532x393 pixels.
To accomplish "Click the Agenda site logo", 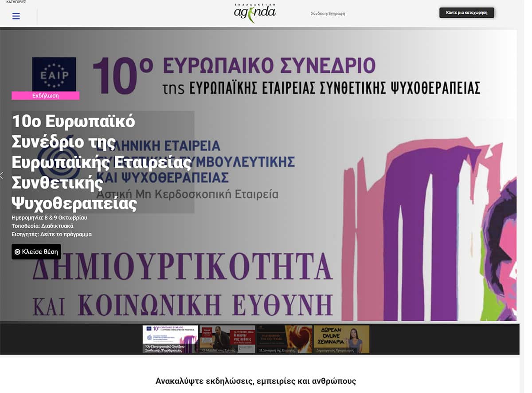I will [x=254, y=13].
